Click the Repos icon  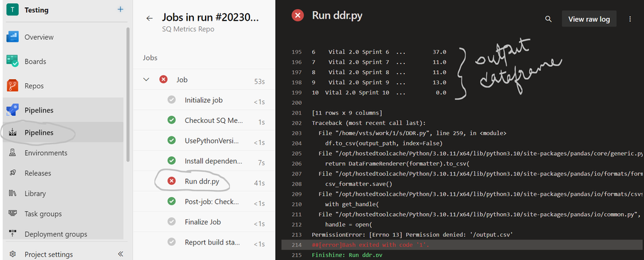click(13, 86)
